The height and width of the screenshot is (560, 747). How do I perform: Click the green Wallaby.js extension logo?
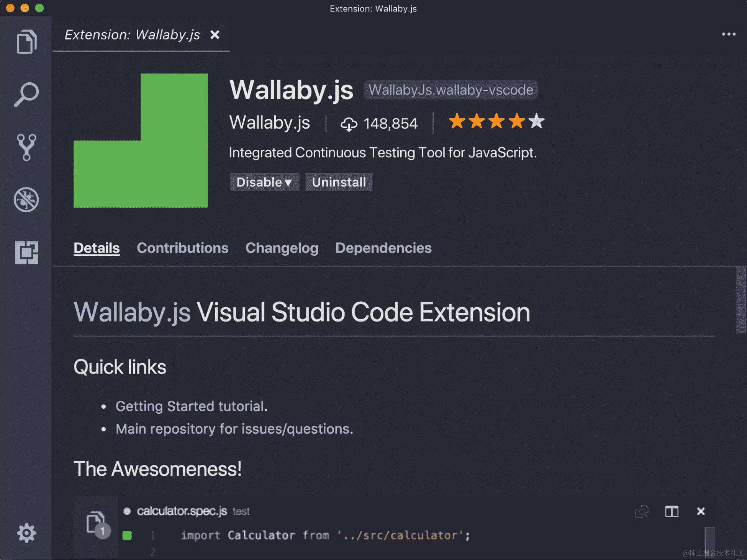coord(141,140)
